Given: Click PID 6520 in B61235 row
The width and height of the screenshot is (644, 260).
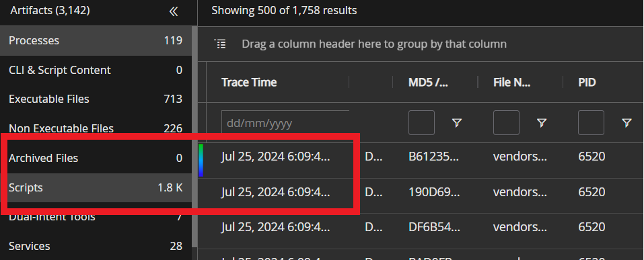Looking at the screenshot, I should 592,157.
